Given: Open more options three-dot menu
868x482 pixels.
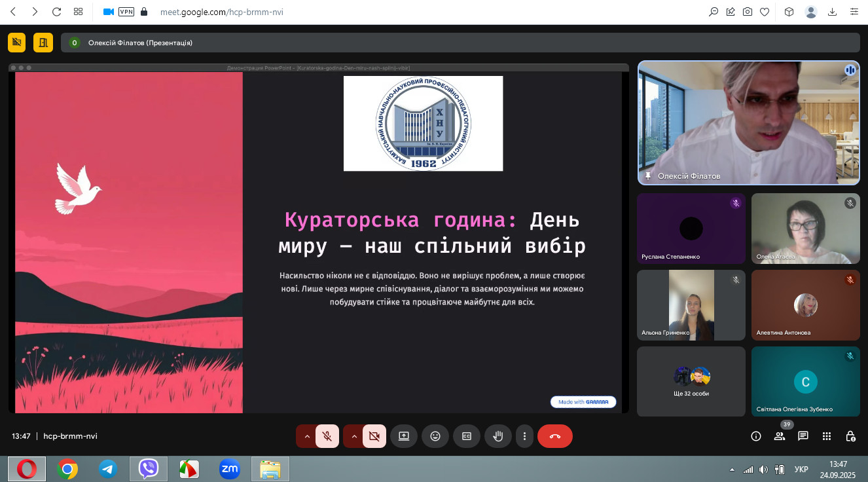Looking at the screenshot, I should point(524,436).
